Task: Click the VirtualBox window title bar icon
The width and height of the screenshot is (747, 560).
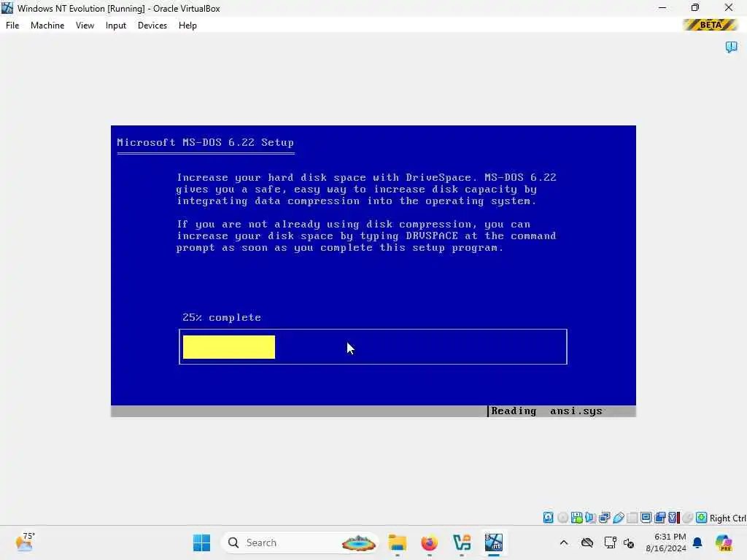Action: click(x=7, y=8)
